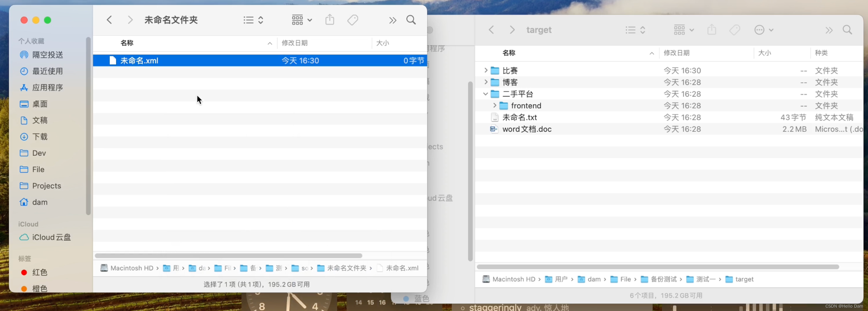The height and width of the screenshot is (311, 868).
Task: Go back in the 未命名文件夹 window
Action: [x=109, y=20]
